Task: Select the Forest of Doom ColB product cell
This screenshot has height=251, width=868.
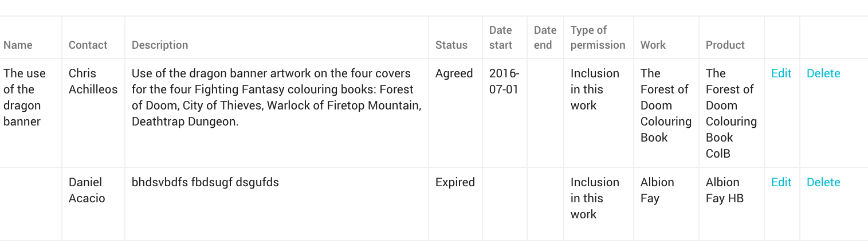Action: [x=730, y=113]
